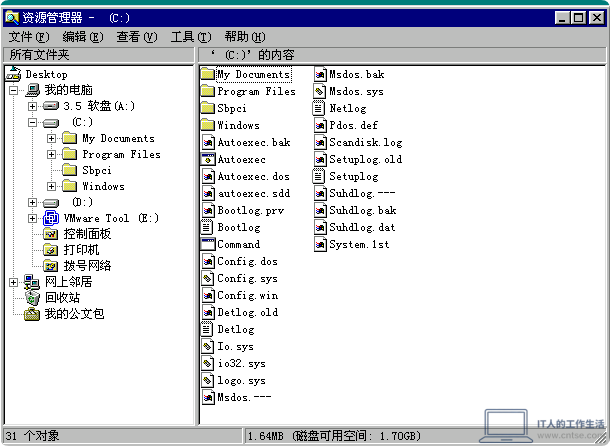The width and height of the screenshot is (610, 446).
Task: Select Msdos.sys file icon
Action: coord(320,91)
